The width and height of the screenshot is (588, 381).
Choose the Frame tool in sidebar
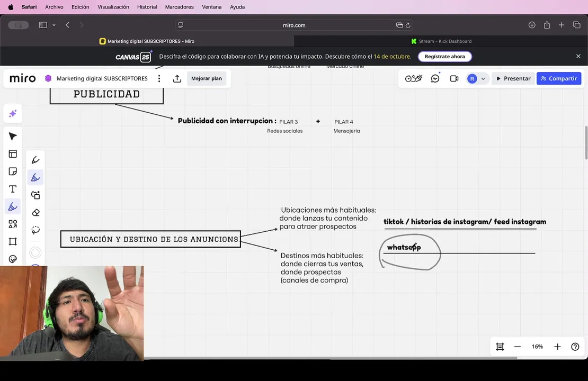coord(13,242)
